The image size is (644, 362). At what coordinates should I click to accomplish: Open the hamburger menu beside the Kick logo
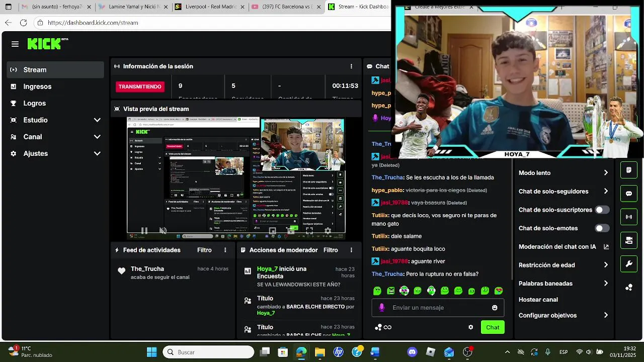coord(15,44)
